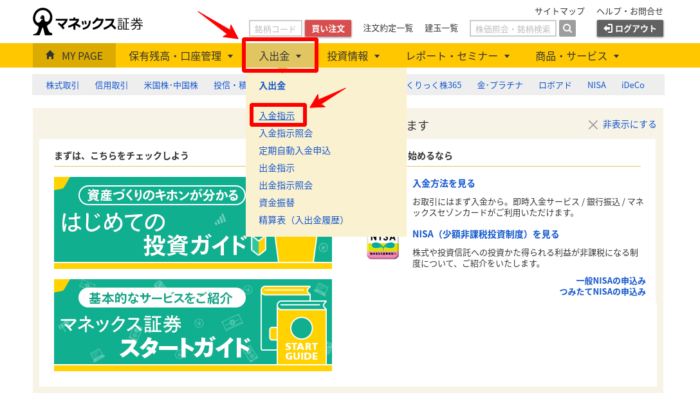Screen dimensions: 700x395
Task: Select 精算表（入出金履歴） in the dropdown
Action: [301, 220]
